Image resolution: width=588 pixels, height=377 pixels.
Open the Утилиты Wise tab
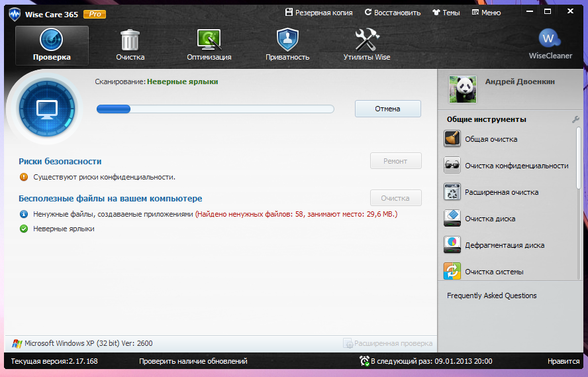[x=367, y=46]
